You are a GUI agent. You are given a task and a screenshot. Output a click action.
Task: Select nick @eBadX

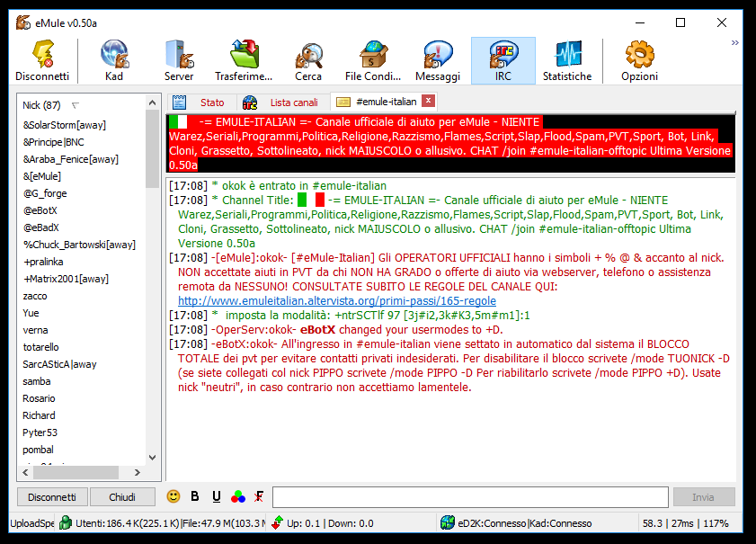click(x=41, y=227)
